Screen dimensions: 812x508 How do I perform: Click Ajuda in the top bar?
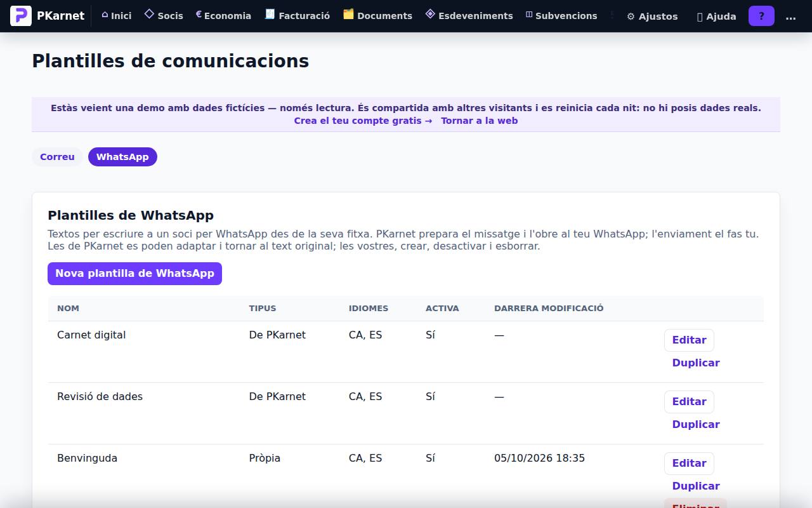pos(717,17)
